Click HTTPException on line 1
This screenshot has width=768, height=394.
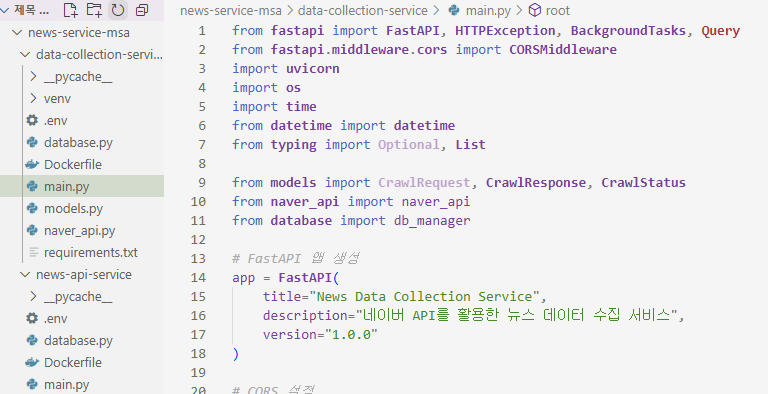(x=505, y=31)
